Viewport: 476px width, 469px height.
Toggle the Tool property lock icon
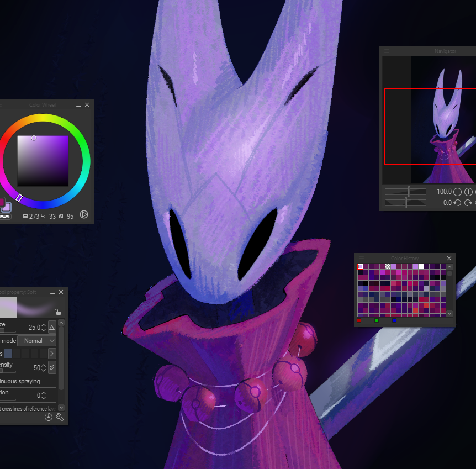coord(57,312)
